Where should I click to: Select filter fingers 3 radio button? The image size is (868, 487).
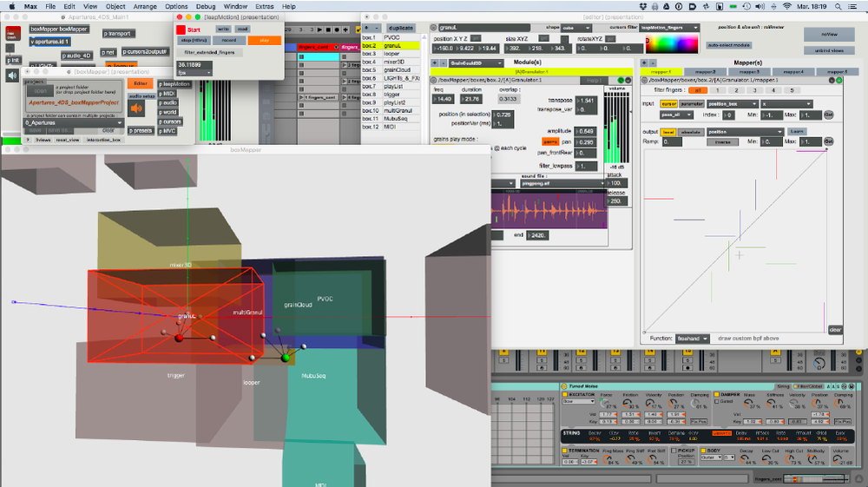click(754, 90)
